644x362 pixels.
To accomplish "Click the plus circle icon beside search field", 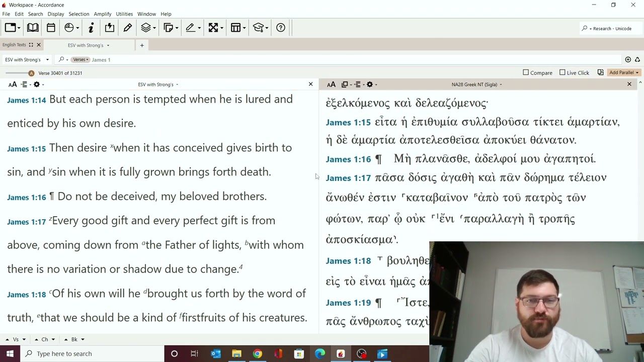I will point(628,59).
